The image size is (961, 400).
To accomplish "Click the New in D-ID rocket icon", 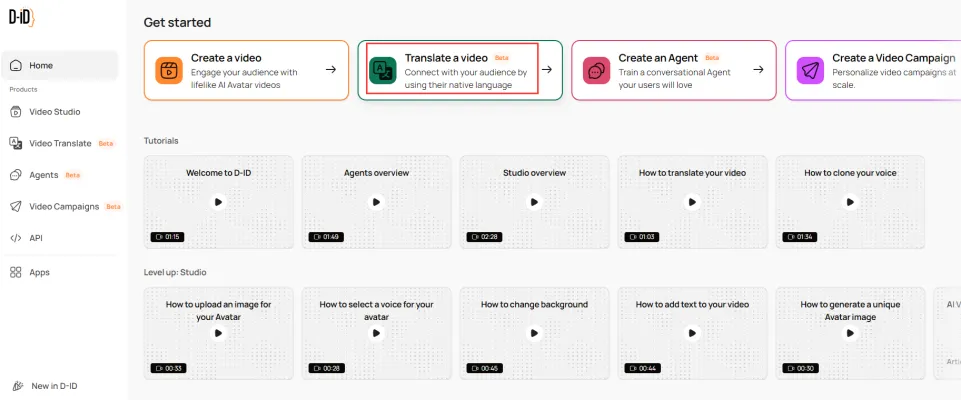I will click(16, 386).
